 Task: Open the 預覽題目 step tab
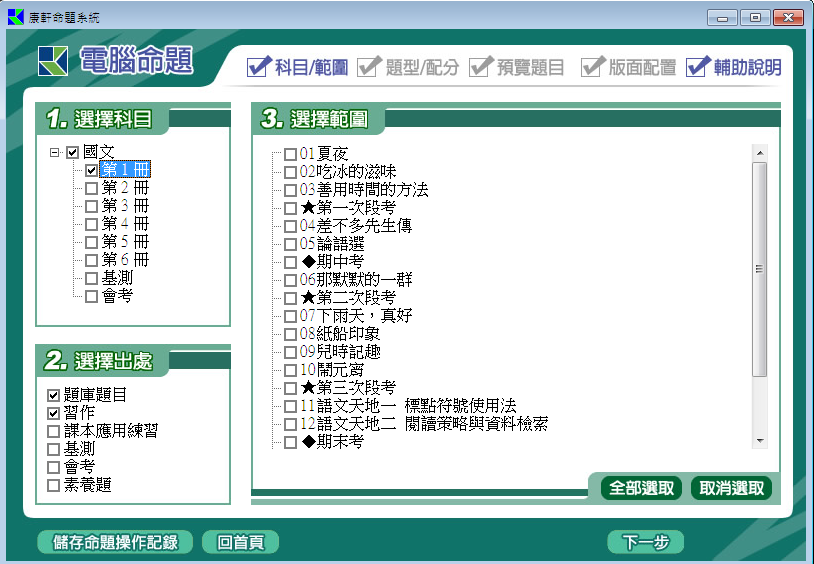(x=517, y=67)
